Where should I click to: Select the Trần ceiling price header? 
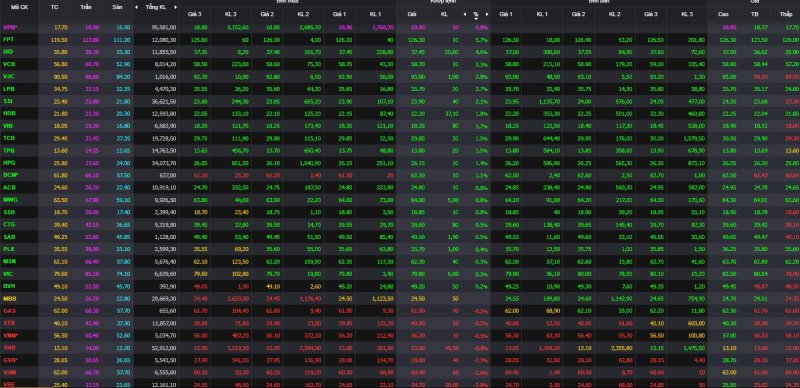point(85,7)
